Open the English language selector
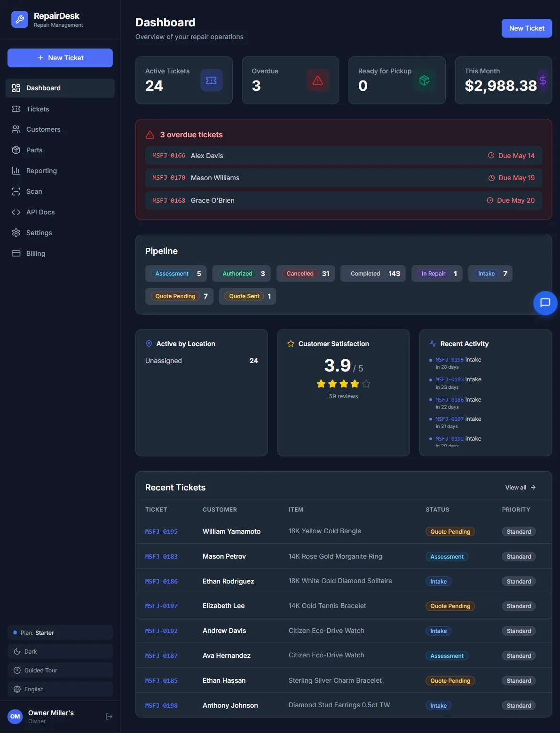This screenshot has width=560, height=742. pyautogui.click(x=60, y=689)
